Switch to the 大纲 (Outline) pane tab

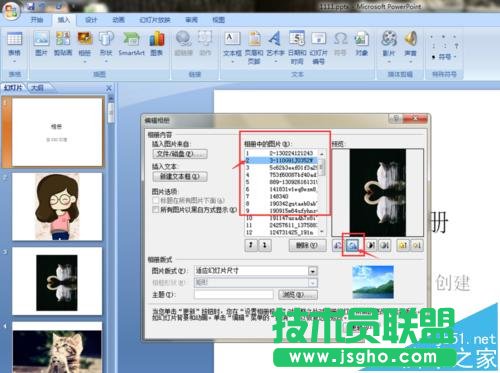37,88
